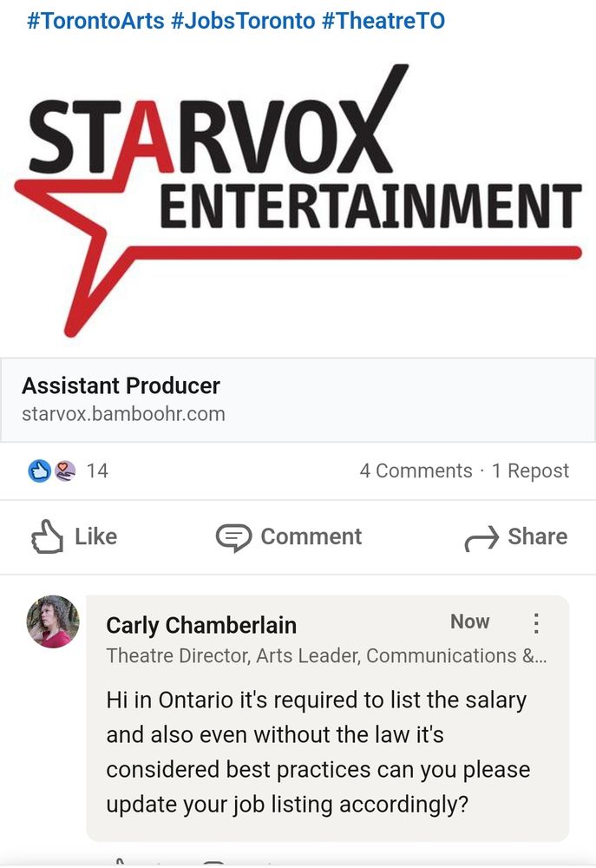Open the blue like reaction icon
Viewport: 596px width, 868px height.
pyautogui.click(x=39, y=471)
